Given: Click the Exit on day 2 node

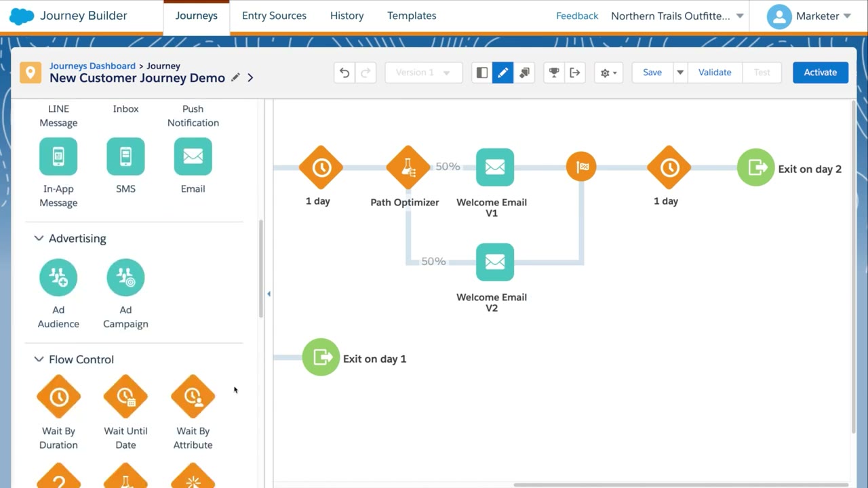Looking at the screenshot, I should click(755, 167).
